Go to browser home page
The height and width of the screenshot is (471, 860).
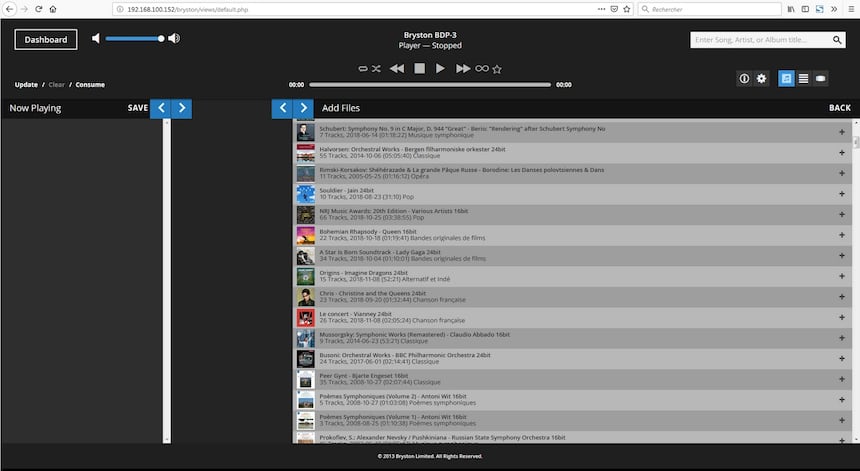[x=53, y=9]
